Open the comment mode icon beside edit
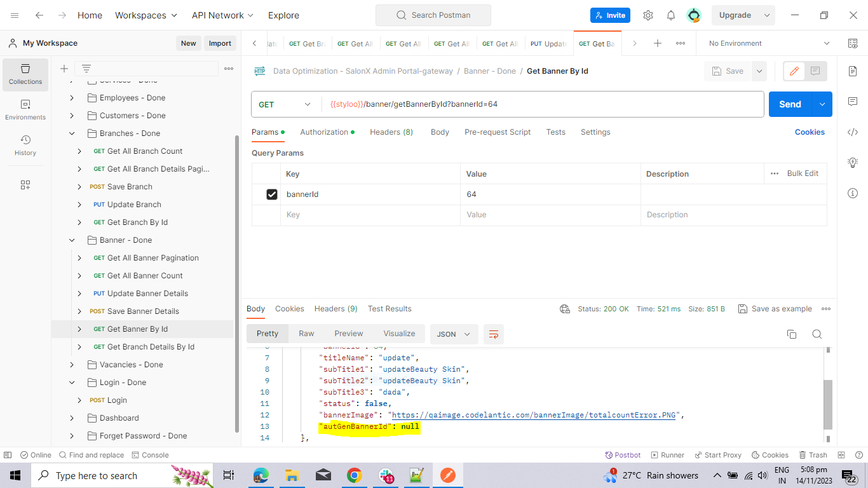 [815, 71]
